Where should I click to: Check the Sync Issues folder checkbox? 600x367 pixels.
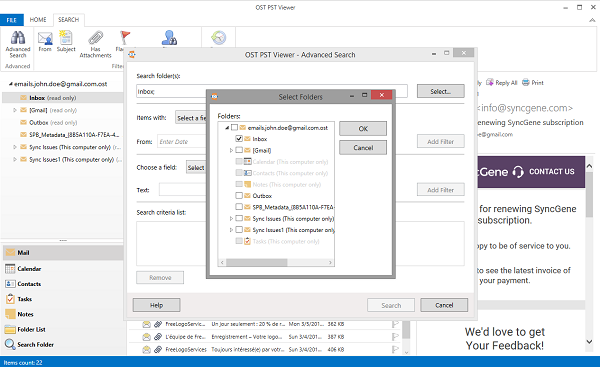[239, 219]
